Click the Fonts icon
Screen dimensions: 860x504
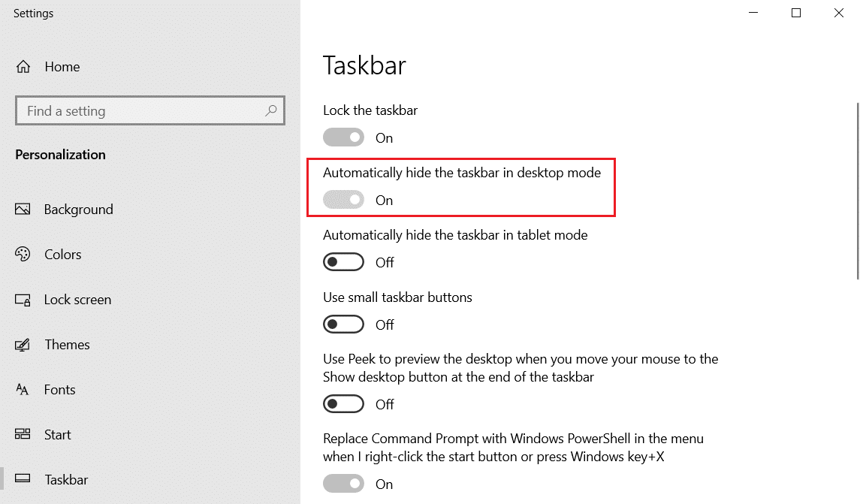tap(23, 390)
